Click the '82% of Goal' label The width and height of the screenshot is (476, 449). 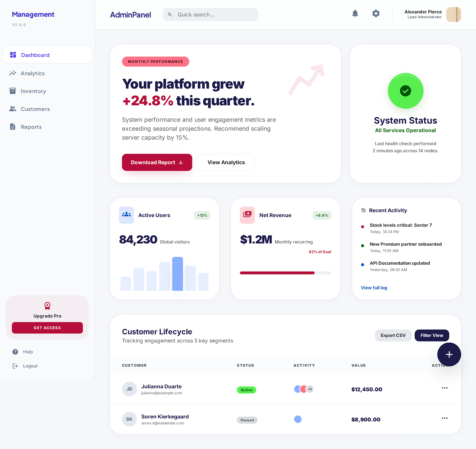(x=320, y=252)
